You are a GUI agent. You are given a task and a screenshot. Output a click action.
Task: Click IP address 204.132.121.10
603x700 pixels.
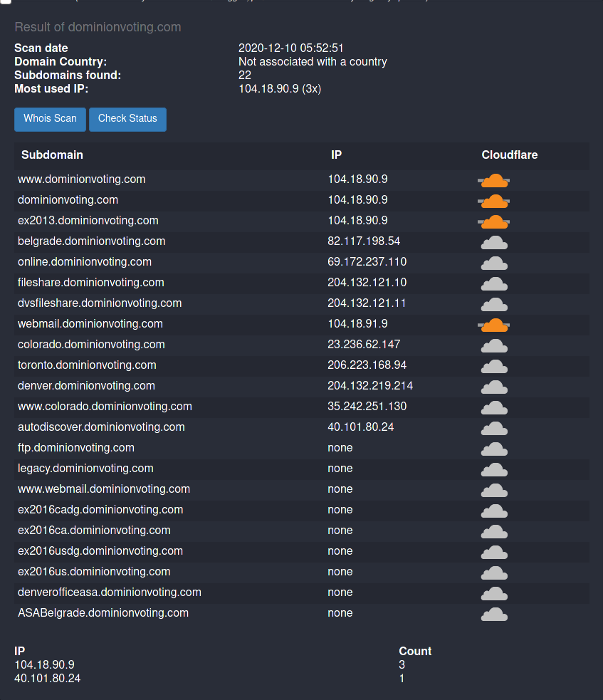367,282
